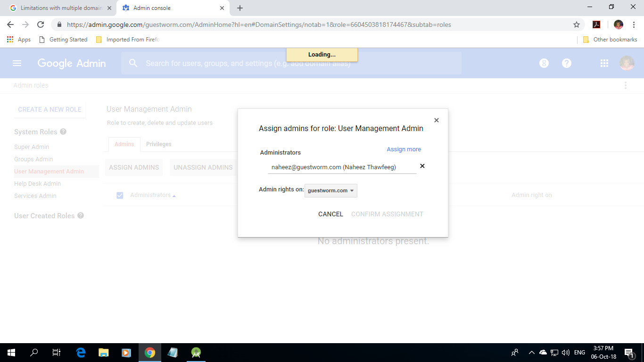This screenshot has height=362, width=644.
Task: Click the Adobe Acrobat extension icon
Action: pyautogui.click(x=596, y=25)
